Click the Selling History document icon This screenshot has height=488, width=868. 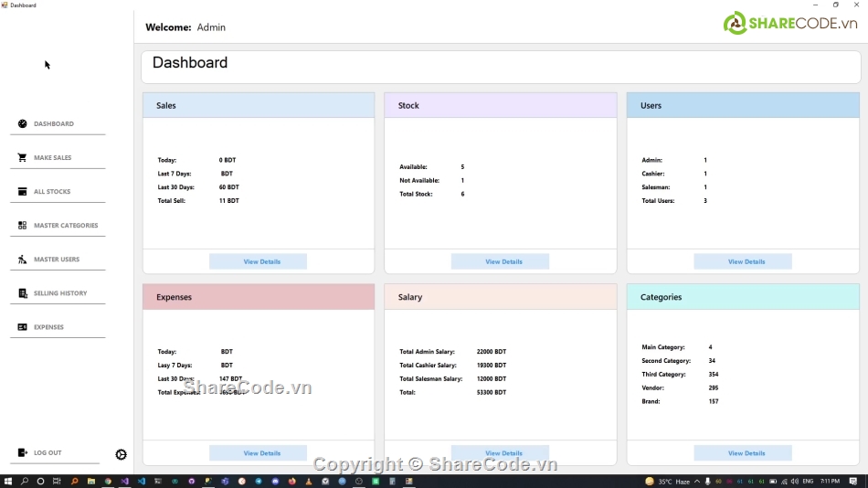click(22, 292)
